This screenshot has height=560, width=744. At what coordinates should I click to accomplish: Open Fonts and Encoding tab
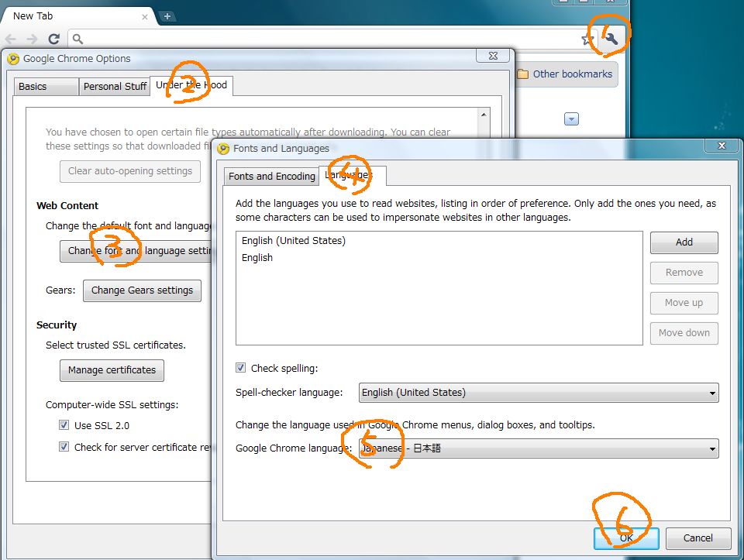(x=271, y=177)
